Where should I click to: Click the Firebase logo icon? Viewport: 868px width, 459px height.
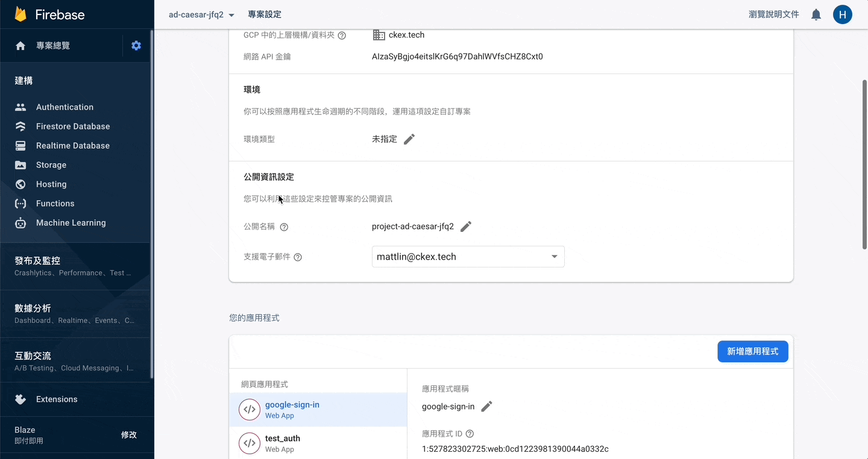tap(21, 14)
